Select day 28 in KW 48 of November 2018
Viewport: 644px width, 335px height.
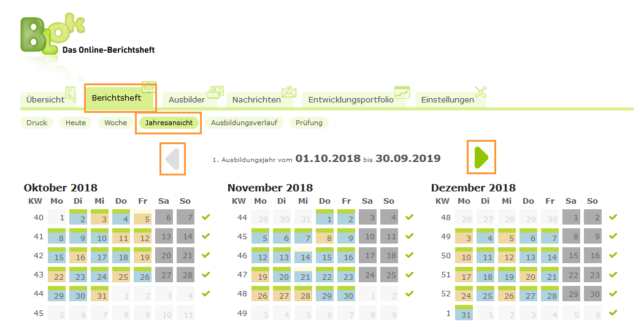click(x=303, y=294)
